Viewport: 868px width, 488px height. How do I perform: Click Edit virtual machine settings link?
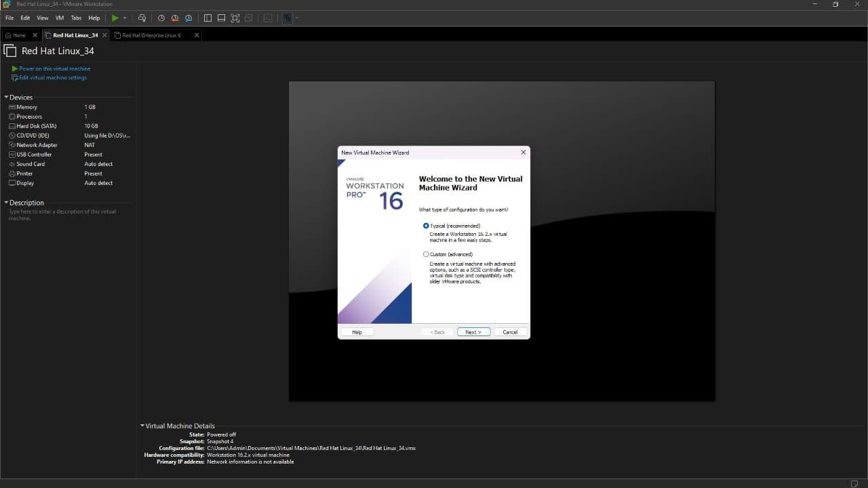tap(53, 78)
